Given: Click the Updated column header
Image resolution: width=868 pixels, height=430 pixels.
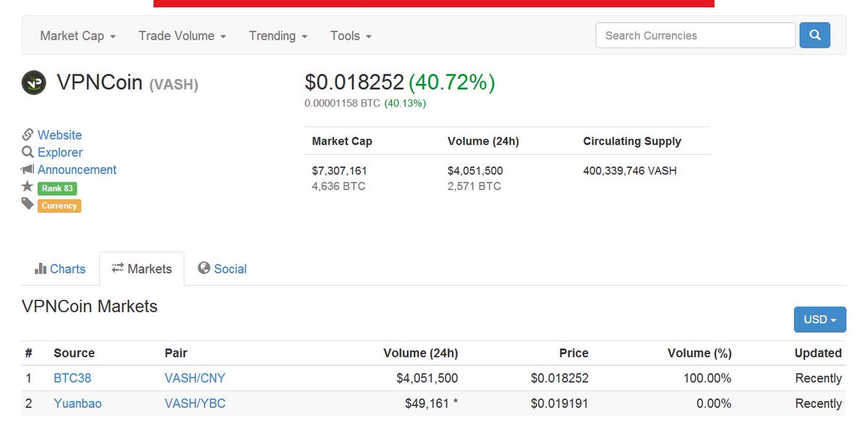Looking at the screenshot, I should coord(818,353).
